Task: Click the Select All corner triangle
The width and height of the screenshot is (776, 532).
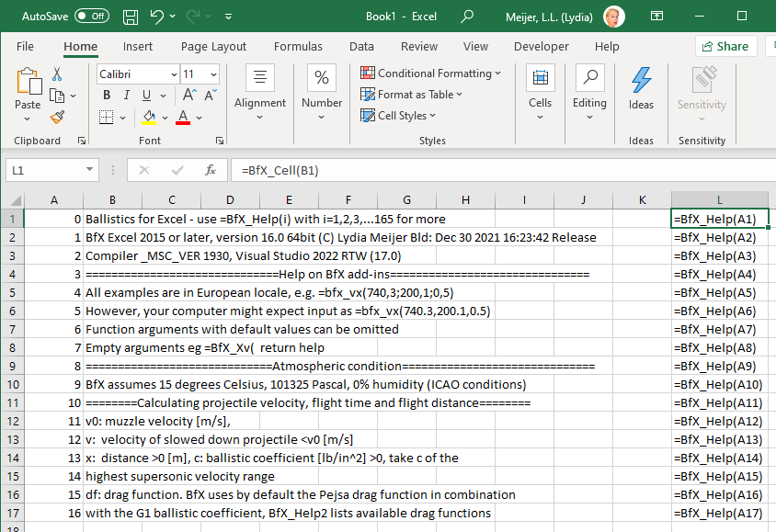Action: click(16, 199)
